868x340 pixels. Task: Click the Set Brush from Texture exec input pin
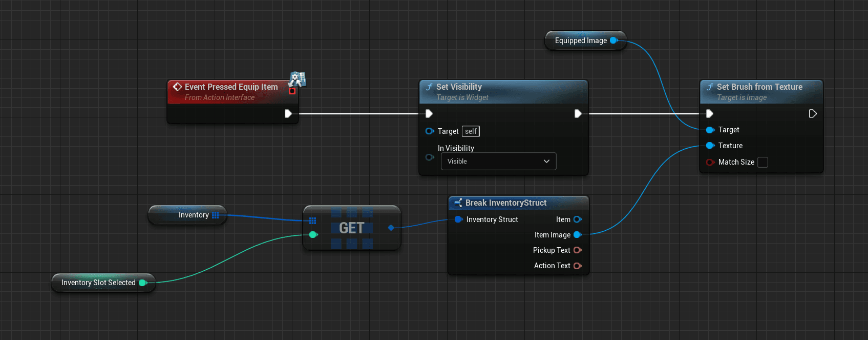pyautogui.click(x=710, y=113)
